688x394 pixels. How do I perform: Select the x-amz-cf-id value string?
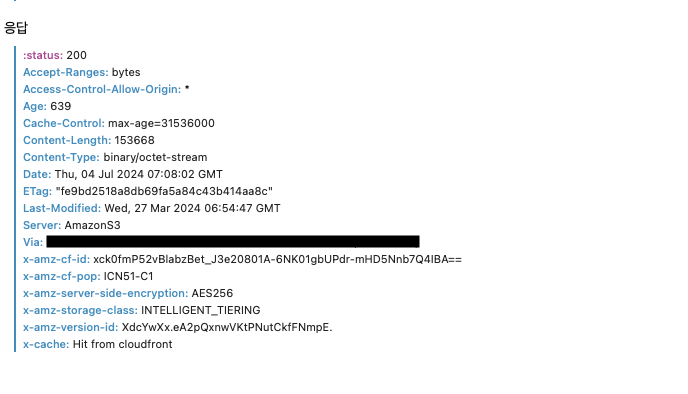tap(277, 259)
